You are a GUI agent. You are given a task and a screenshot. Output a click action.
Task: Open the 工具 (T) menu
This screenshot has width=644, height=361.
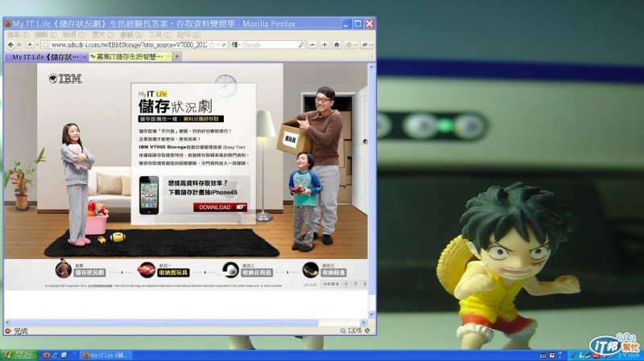[159, 35]
